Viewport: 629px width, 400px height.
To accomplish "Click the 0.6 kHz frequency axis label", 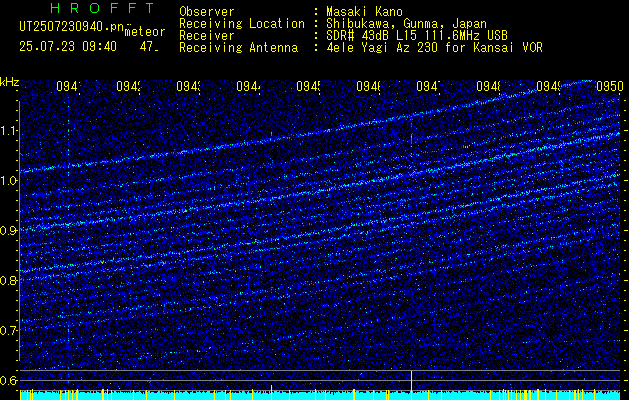I will click(x=9, y=380).
